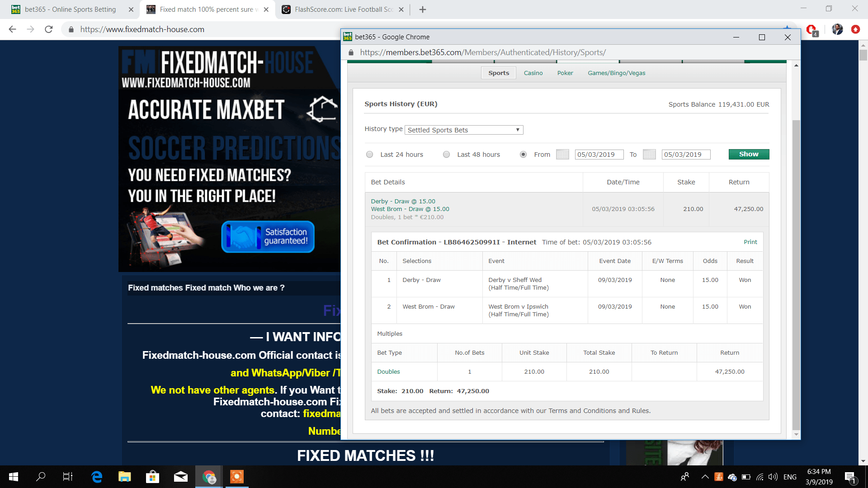Image resolution: width=868 pixels, height=488 pixels.
Task: Select the From date range radio
Action: point(524,155)
